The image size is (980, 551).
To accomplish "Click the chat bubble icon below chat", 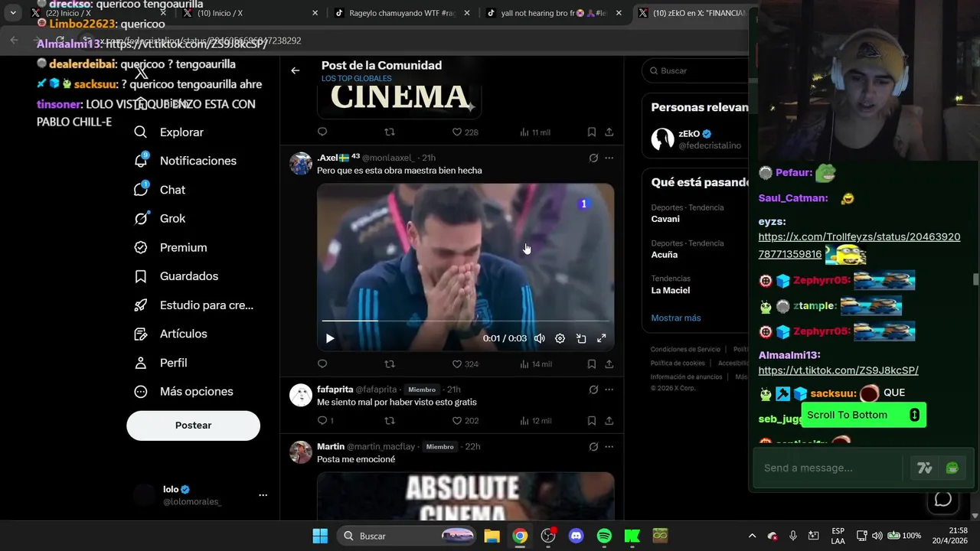I will click(x=943, y=500).
